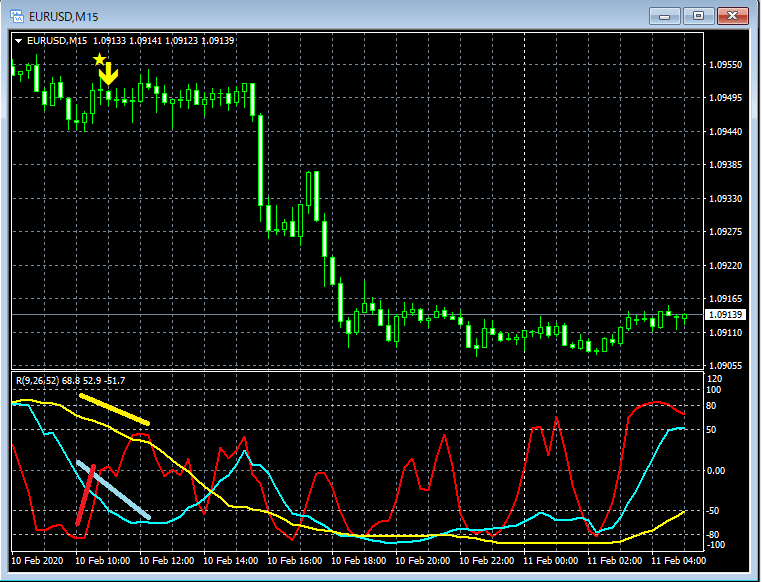The image size is (762, 582).
Task: Click the current price label 1.09139
Action: click(x=725, y=315)
